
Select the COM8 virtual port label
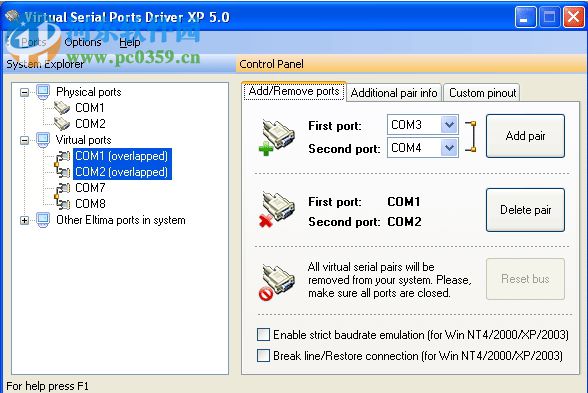point(90,204)
